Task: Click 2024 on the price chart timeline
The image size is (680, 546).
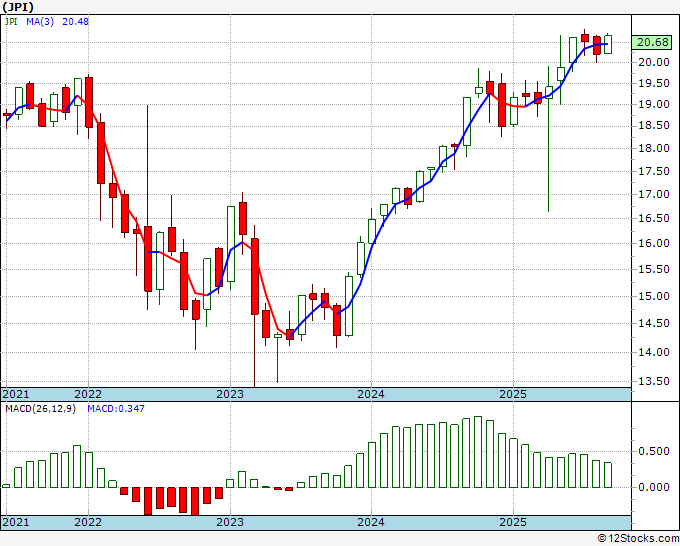Action: tap(371, 394)
